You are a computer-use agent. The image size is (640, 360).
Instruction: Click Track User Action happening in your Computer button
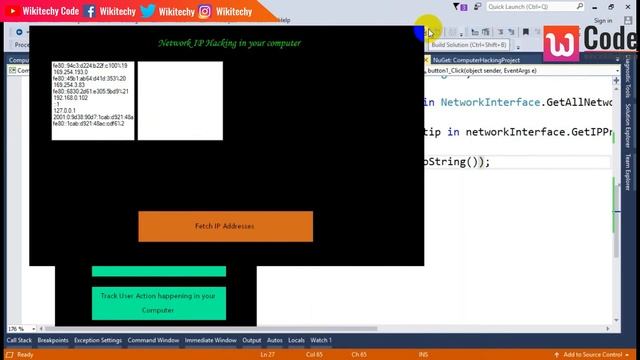[159, 303]
